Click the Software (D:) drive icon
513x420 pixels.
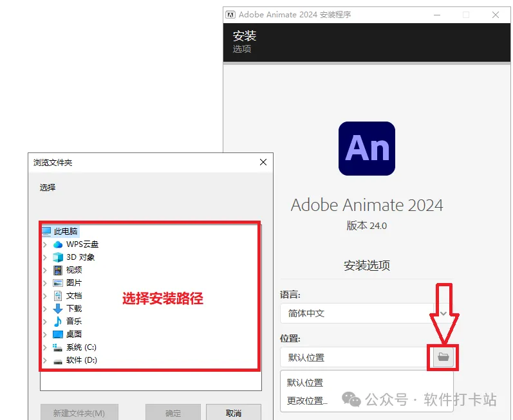[x=58, y=361]
